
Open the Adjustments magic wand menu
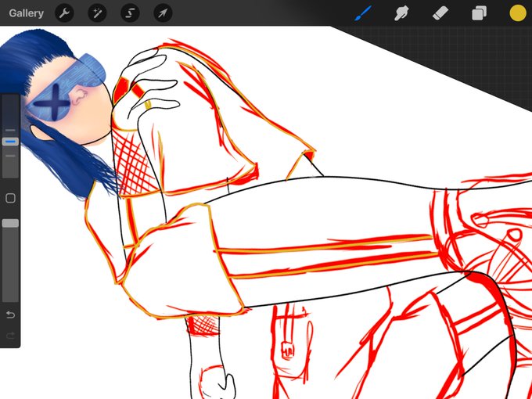click(97, 13)
